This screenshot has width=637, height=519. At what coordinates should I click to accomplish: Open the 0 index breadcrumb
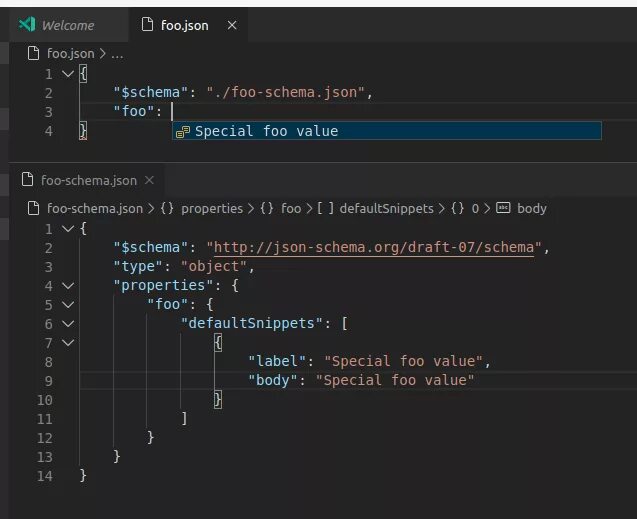pos(475,209)
